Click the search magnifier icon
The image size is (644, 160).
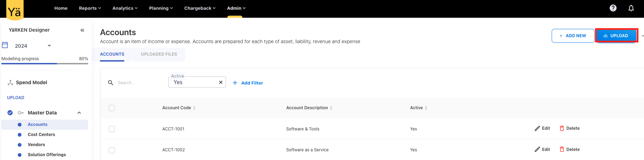tap(111, 83)
